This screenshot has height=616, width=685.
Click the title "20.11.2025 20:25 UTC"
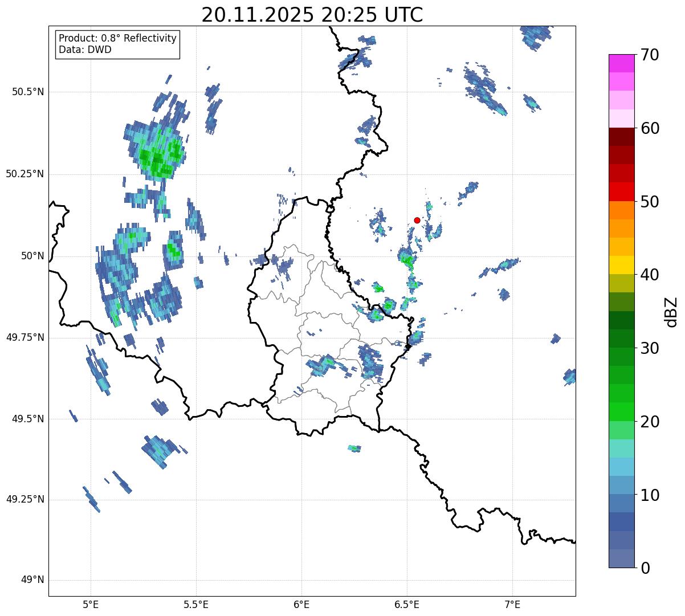312,14
